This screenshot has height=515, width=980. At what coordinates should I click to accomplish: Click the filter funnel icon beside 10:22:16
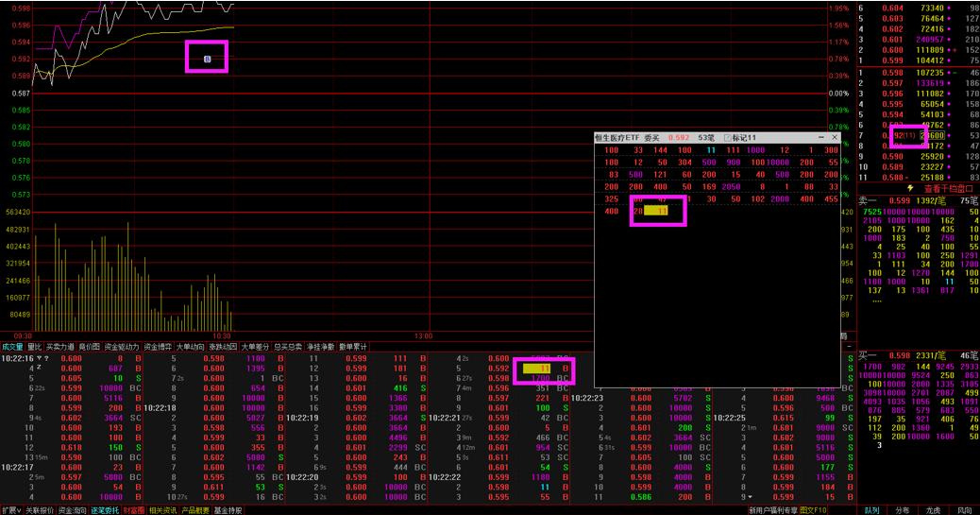[40, 358]
